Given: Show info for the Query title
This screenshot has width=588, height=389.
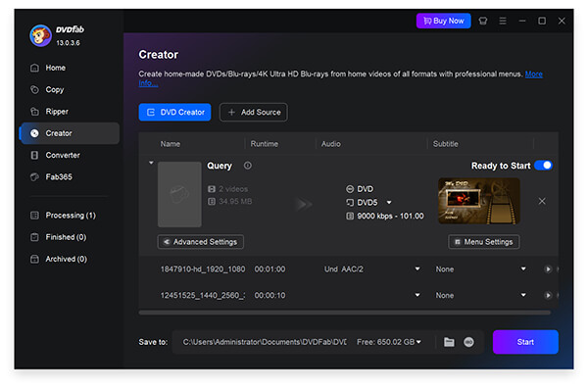Looking at the screenshot, I should point(248,166).
